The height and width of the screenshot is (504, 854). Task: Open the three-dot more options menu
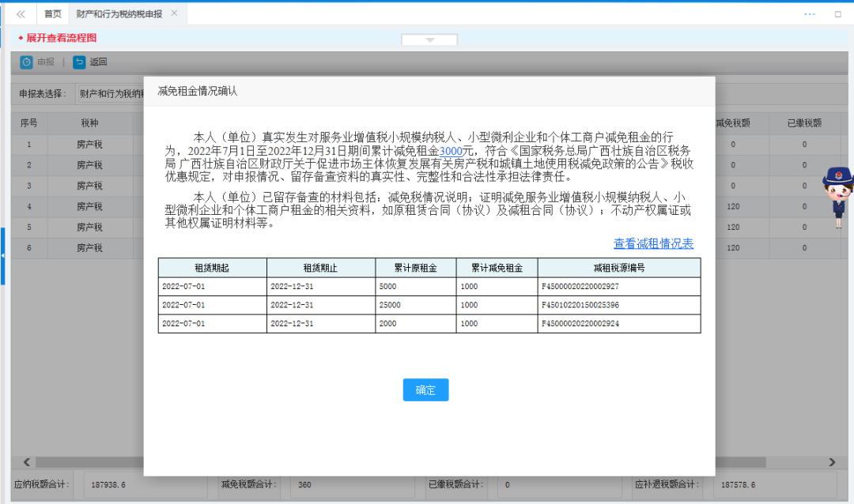click(x=809, y=14)
